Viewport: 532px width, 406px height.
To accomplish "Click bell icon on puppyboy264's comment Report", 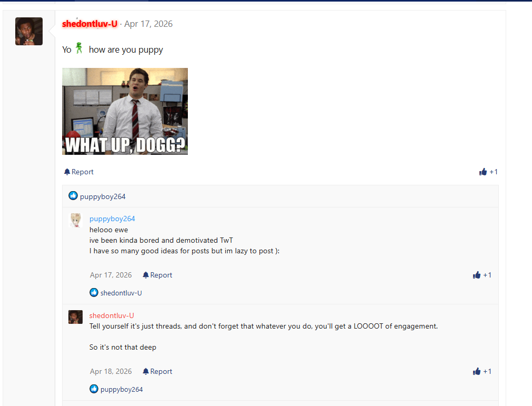I will coord(146,275).
